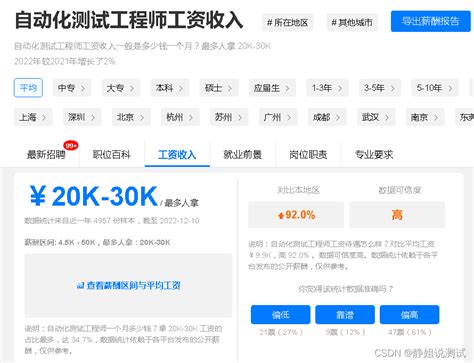Select the 平均 filter chip

tap(28, 88)
